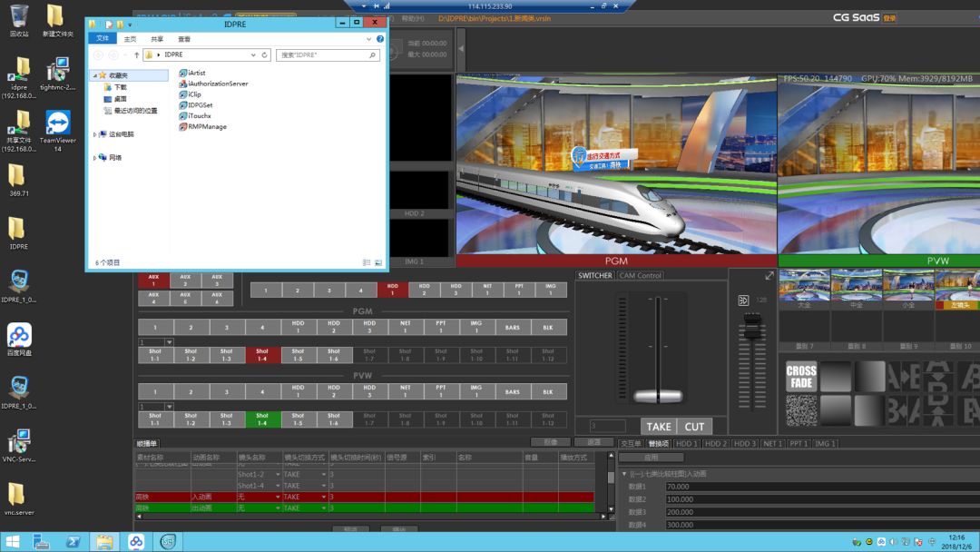Switch Explorer to details view
This screenshot has height=552, width=980.
[367, 262]
